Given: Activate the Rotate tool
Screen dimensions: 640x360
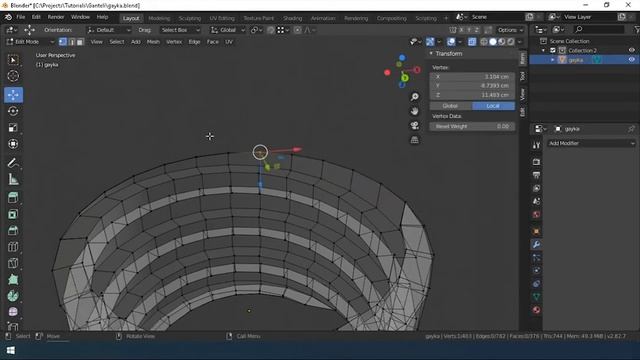Looking at the screenshot, I should click(13, 111).
